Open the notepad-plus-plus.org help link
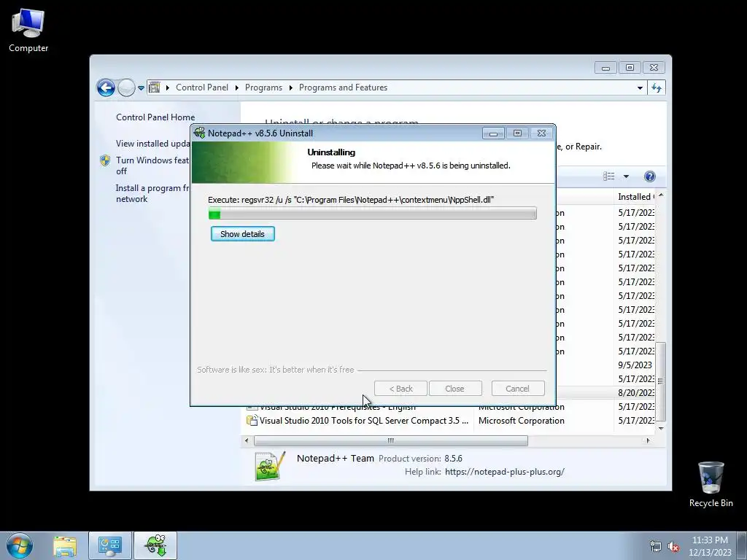This screenshot has width=747, height=560. click(x=505, y=472)
